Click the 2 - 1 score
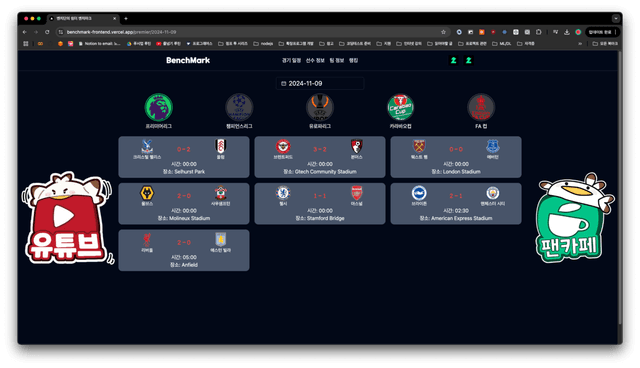The height and width of the screenshot is (368, 640). point(456,196)
